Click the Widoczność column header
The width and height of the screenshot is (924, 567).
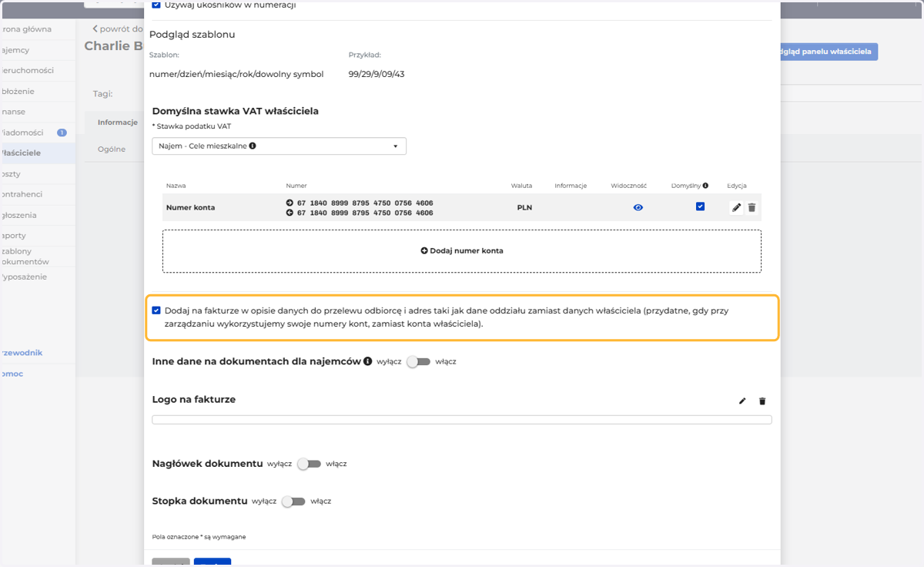point(629,186)
